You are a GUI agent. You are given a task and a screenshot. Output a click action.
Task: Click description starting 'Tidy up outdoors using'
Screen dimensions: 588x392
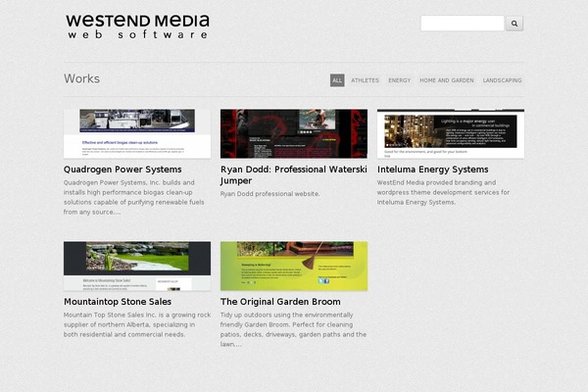coord(294,329)
